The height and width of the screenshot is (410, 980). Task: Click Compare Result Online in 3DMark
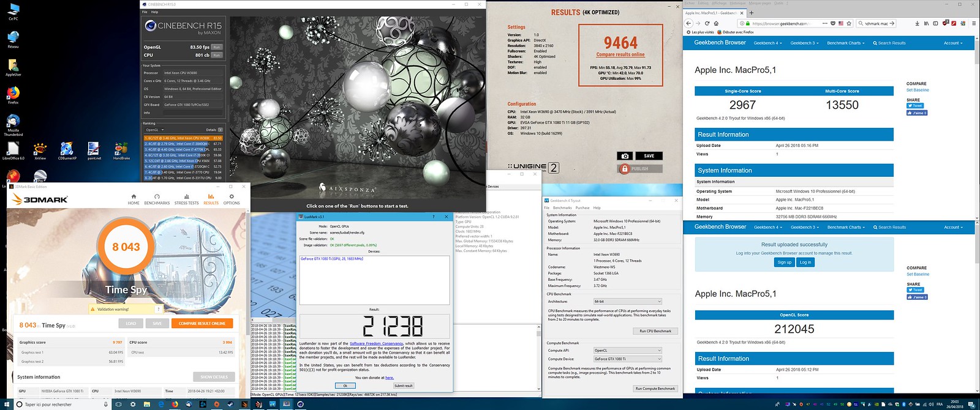202,323
